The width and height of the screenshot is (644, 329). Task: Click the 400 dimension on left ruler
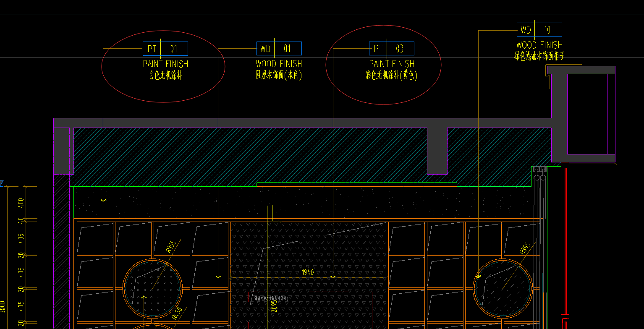pos(21,203)
